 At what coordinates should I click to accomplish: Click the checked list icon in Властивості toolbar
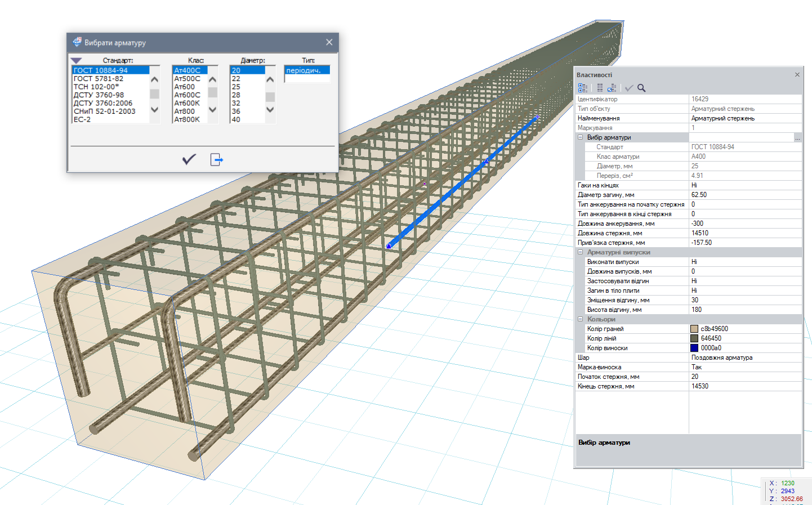612,88
